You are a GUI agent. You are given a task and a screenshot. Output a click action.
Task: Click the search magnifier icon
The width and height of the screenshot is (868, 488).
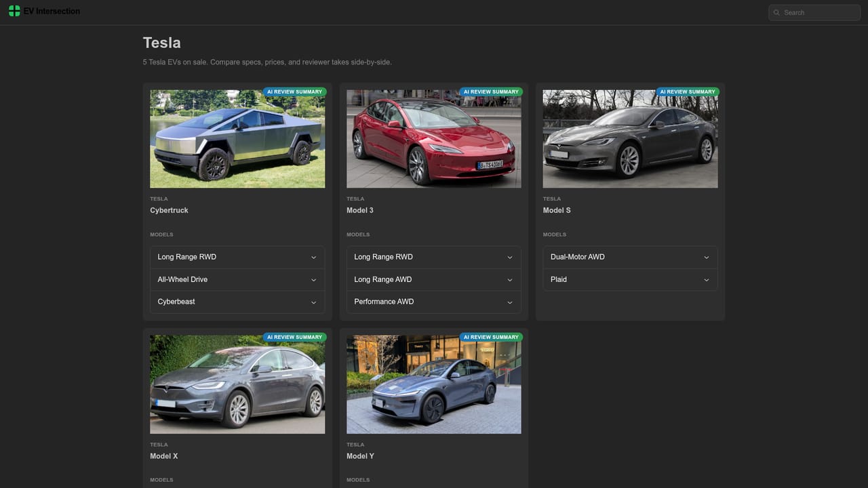tap(776, 12)
